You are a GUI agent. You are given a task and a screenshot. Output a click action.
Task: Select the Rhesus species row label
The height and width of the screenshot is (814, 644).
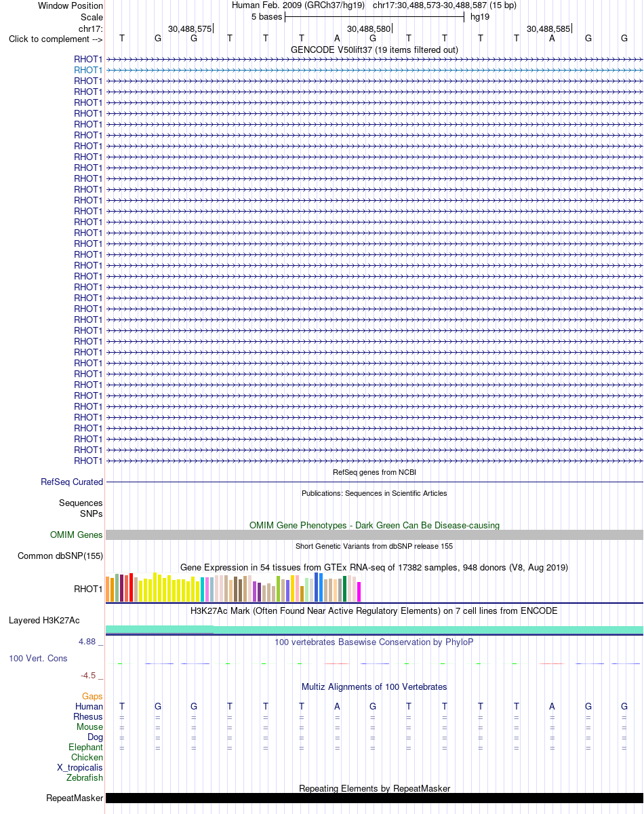(88, 716)
